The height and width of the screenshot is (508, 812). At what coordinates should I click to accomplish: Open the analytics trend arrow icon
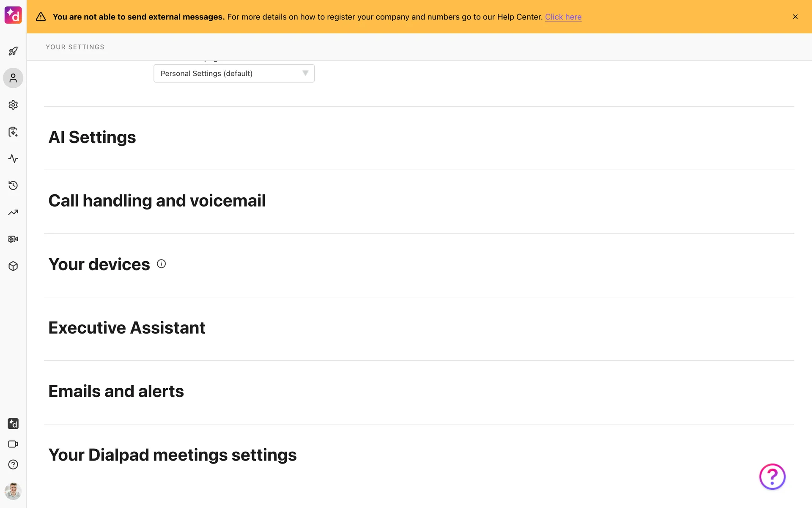click(x=13, y=213)
